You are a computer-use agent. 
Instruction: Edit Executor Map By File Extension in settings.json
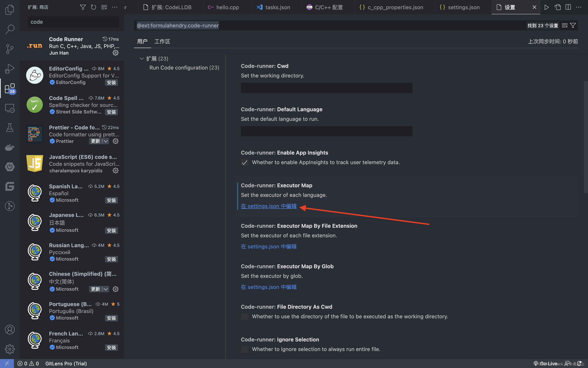(268, 247)
